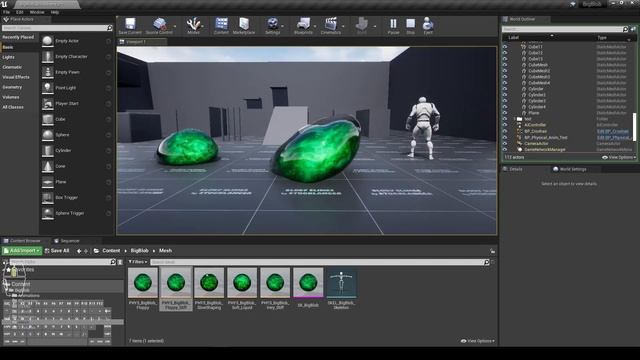Toggle visibility of Cylinder actor
Viewport: 640px width, 360px height.
(505, 89)
